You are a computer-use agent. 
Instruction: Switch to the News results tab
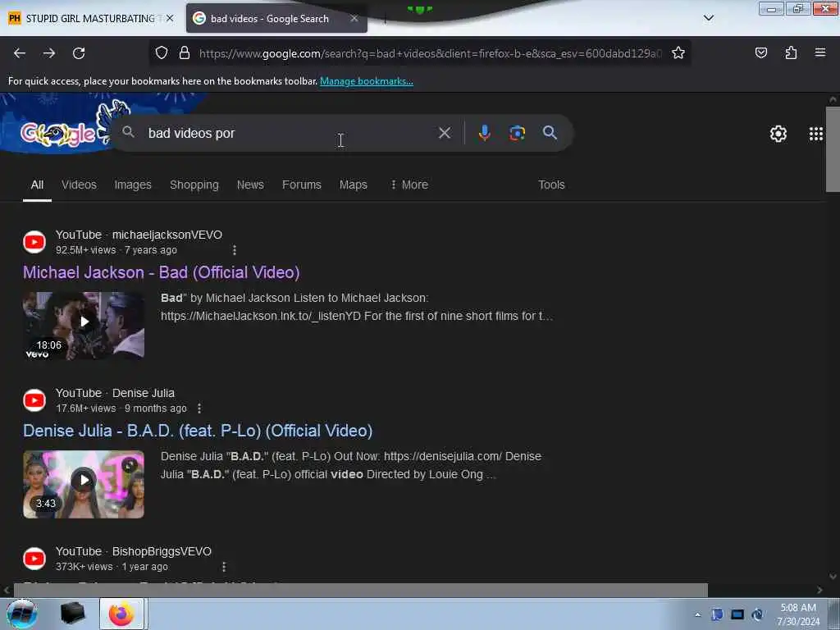pos(250,185)
